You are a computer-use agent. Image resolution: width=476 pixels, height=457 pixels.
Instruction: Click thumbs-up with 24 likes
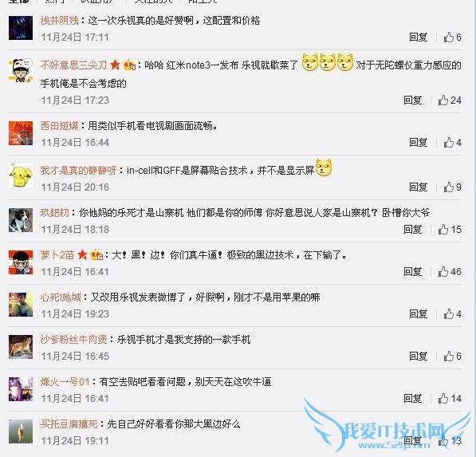point(450,100)
